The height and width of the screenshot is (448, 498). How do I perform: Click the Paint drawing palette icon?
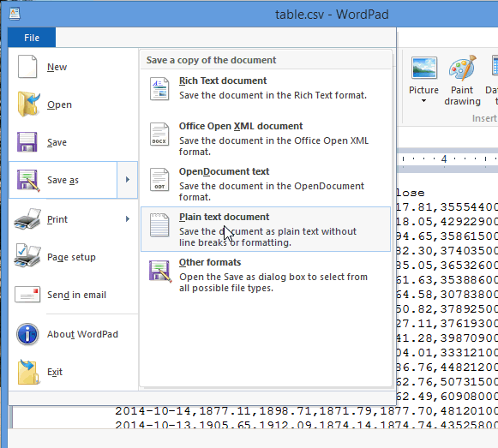point(463,68)
